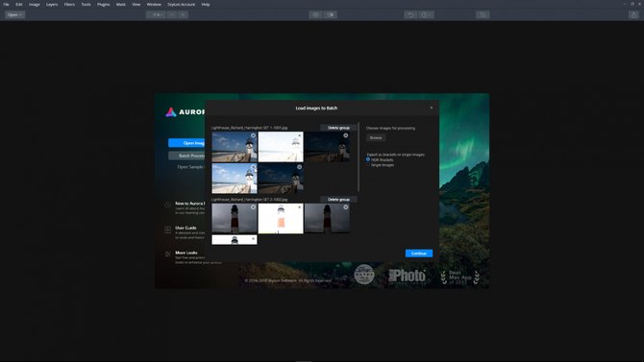
Task: Remove the bright blue-sky SET 1 thumbnail in second row
Action: (x=253, y=167)
